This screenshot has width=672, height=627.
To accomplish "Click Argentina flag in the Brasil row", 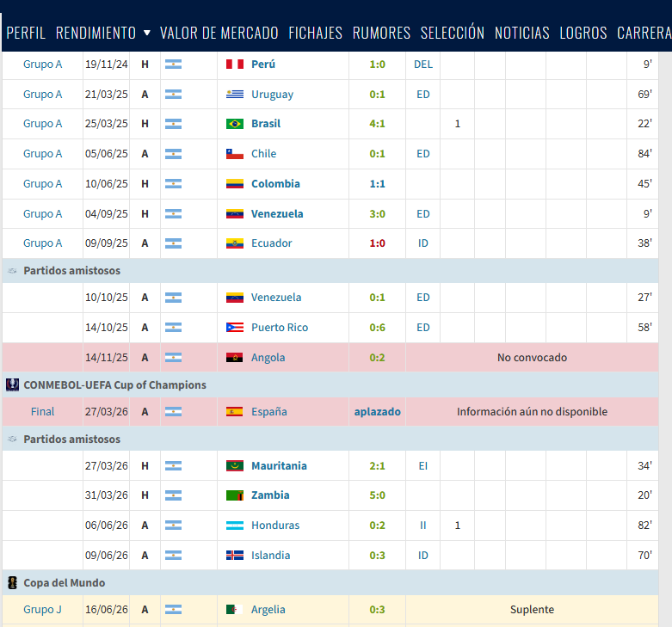I will [173, 124].
